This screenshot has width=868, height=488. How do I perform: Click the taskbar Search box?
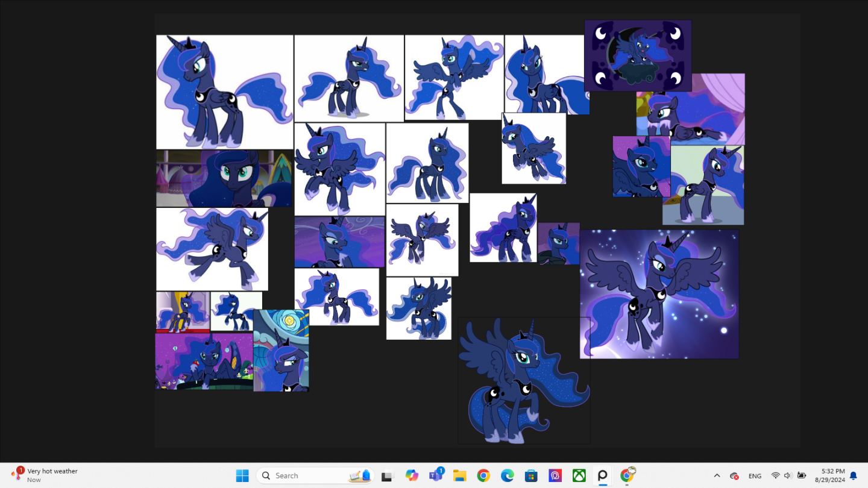coord(315,475)
